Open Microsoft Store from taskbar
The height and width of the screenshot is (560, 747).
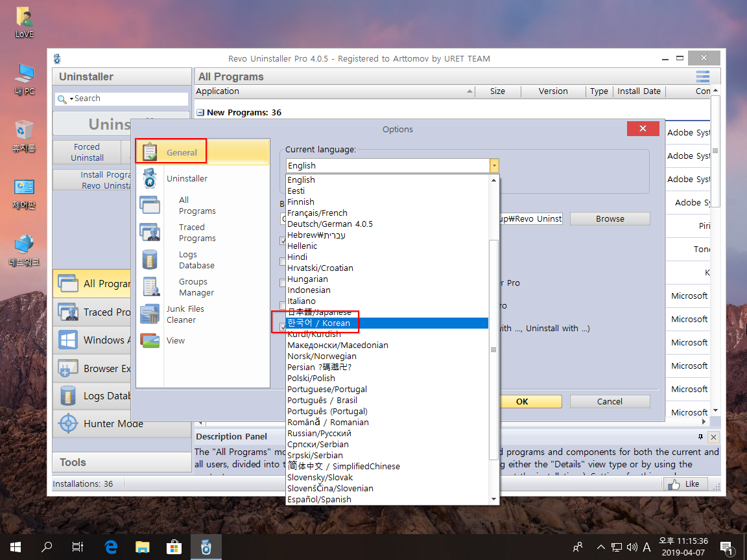174,546
